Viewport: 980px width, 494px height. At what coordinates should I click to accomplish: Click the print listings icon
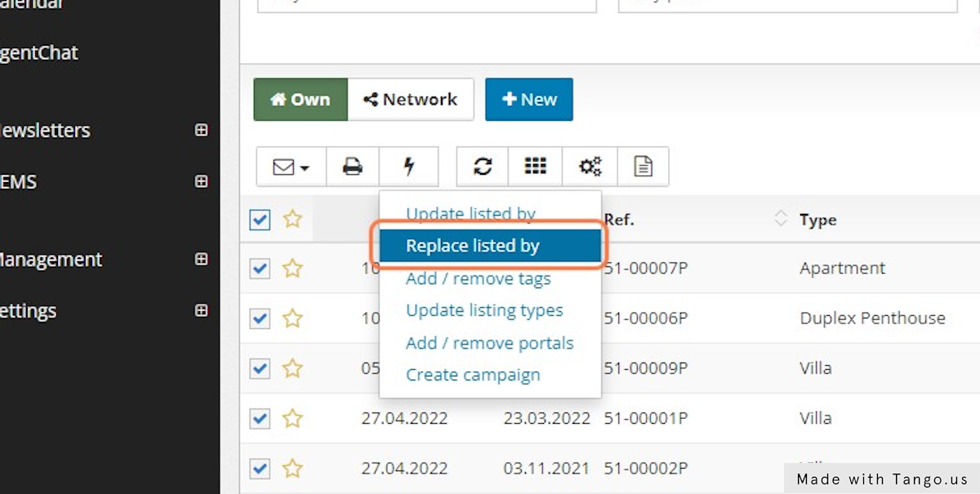click(x=352, y=167)
